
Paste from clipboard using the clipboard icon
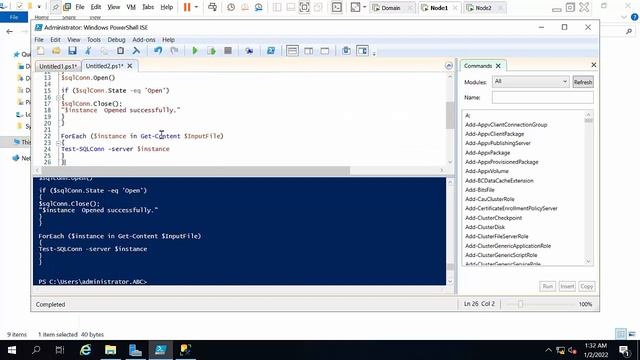click(x=120, y=51)
